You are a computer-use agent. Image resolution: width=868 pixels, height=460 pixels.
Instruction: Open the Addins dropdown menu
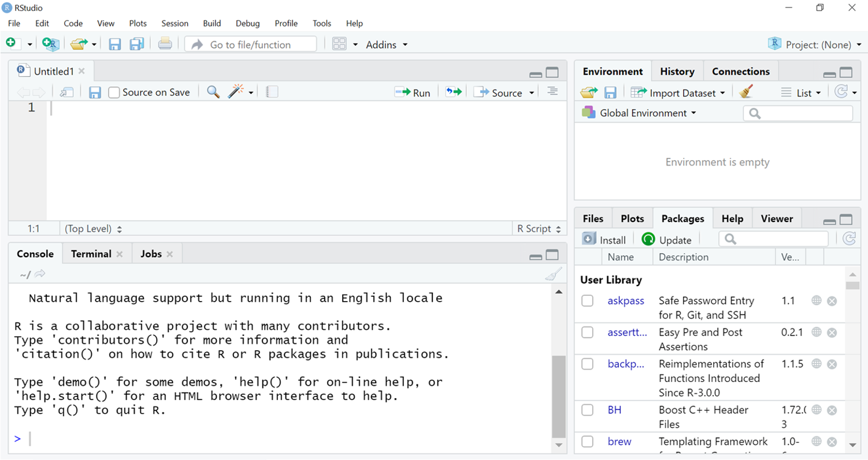point(386,44)
